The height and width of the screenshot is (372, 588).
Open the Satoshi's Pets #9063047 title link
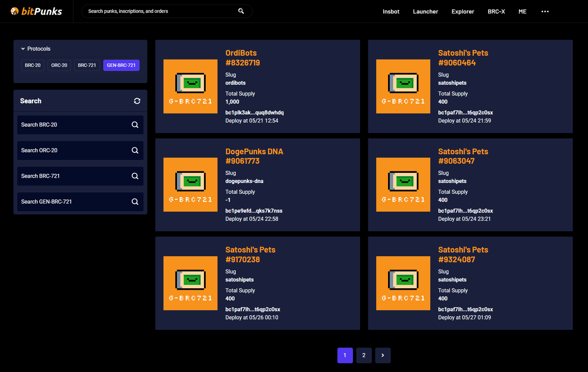click(x=463, y=156)
